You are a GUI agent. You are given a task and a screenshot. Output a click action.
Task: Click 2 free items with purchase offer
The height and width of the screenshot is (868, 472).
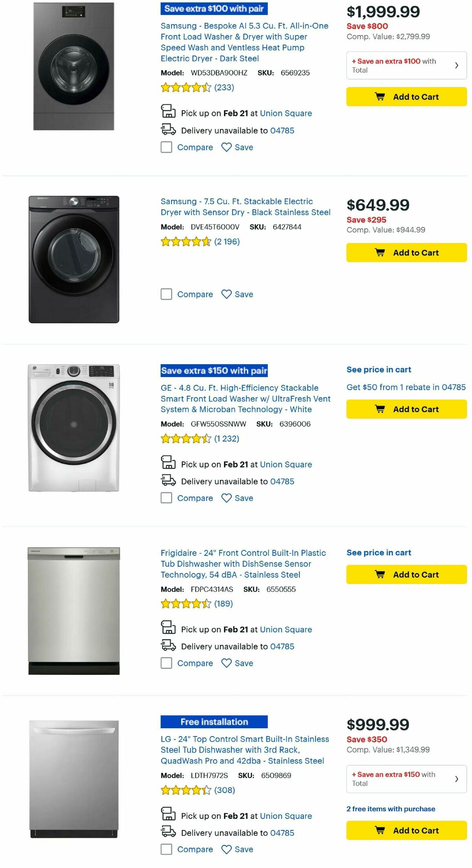391,809
